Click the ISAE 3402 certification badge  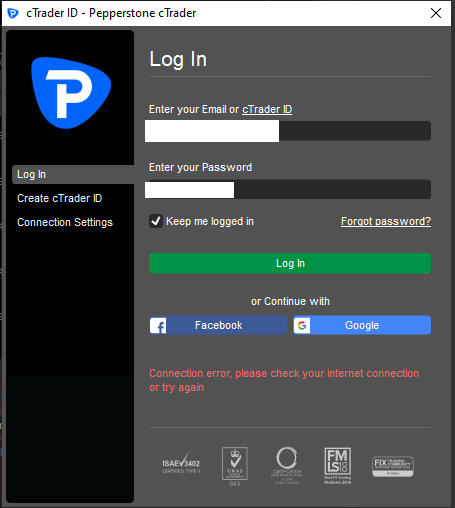(181, 463)
